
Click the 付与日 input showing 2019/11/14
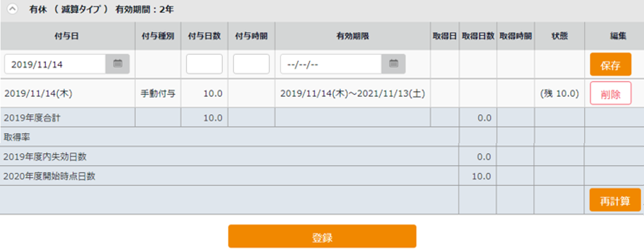pyautogui.click(x=55, y=64)
